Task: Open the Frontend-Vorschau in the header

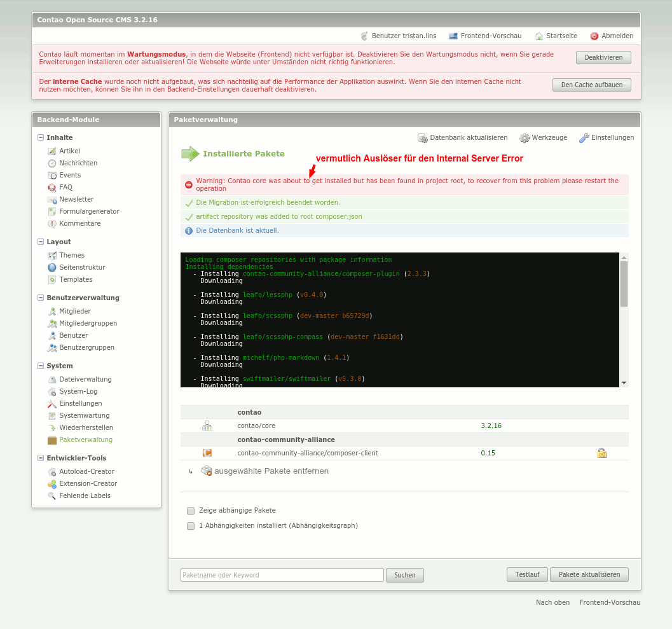Action: [x=485, y=36]
